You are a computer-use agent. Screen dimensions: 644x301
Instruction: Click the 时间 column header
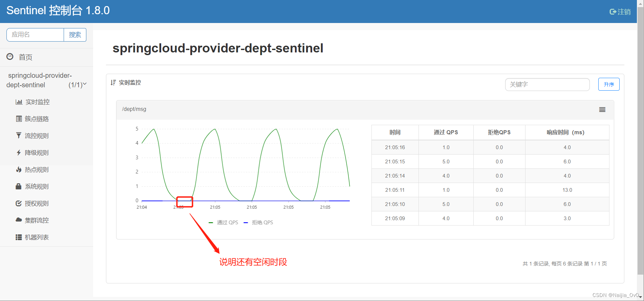click(395, 132)
